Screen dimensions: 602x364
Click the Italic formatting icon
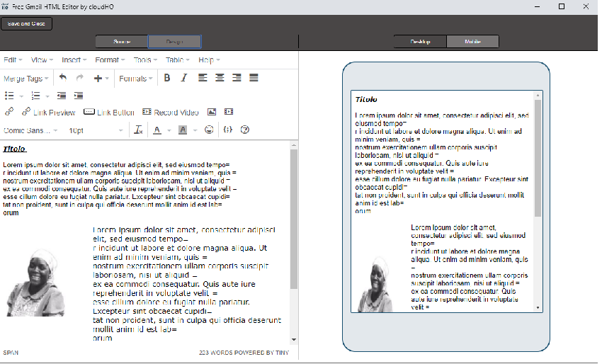[x=184, y=78]
